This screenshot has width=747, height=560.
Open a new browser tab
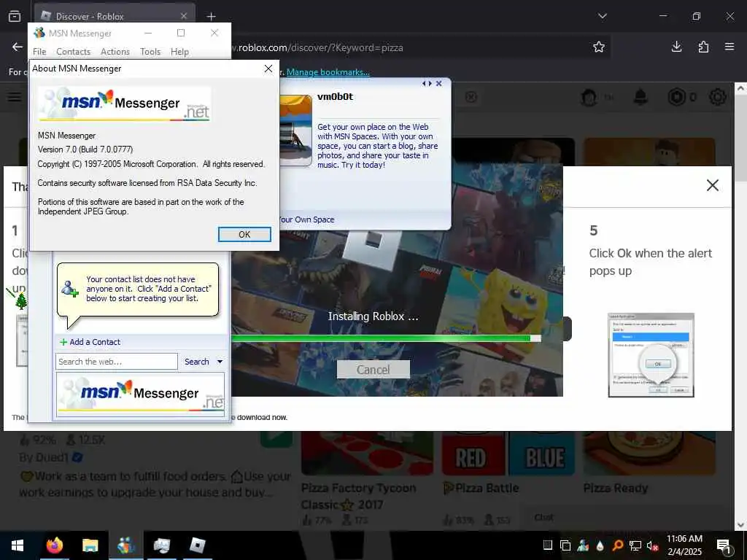(211, 16)
